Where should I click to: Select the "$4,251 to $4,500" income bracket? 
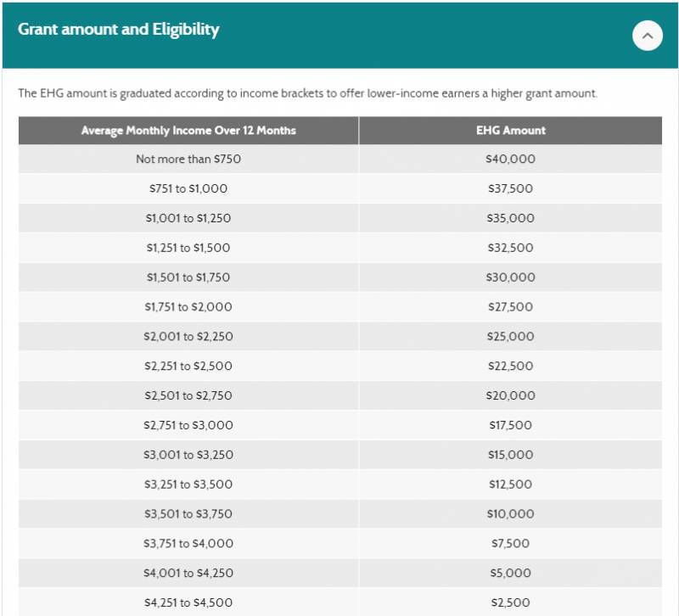(188, 602)
